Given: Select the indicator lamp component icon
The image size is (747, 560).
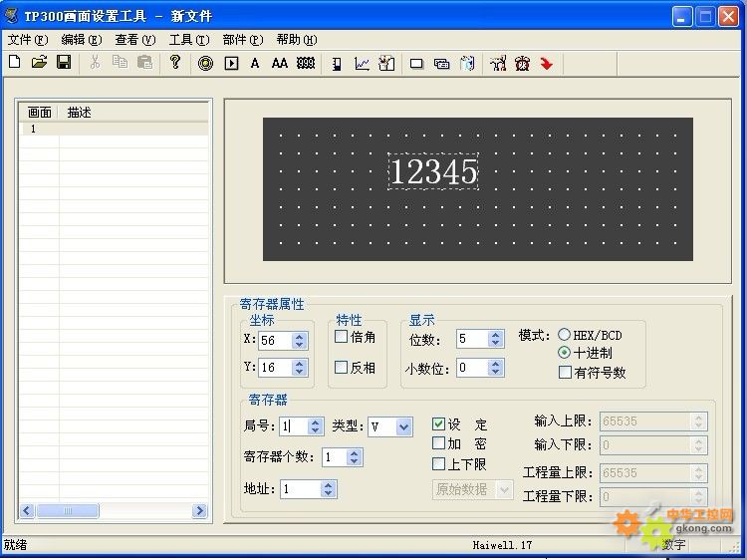Looking at the screenshot, I should coord(206,63).
